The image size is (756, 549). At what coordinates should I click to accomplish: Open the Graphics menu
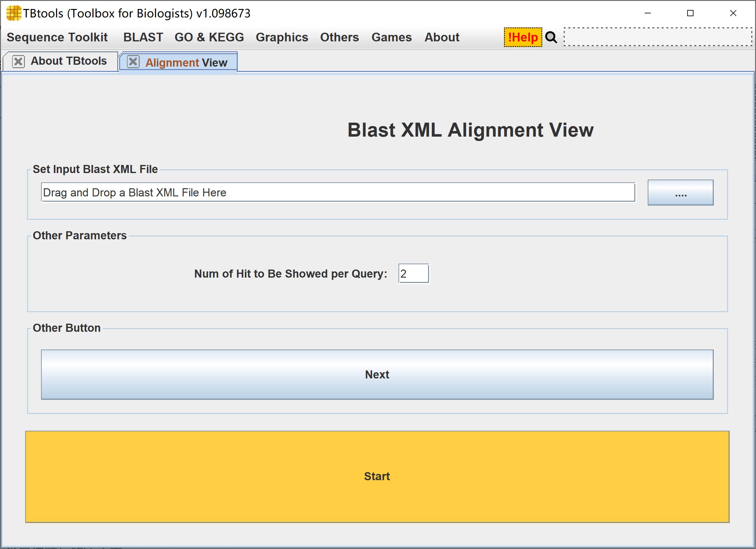pyautogui.click(x=282, y=37)
